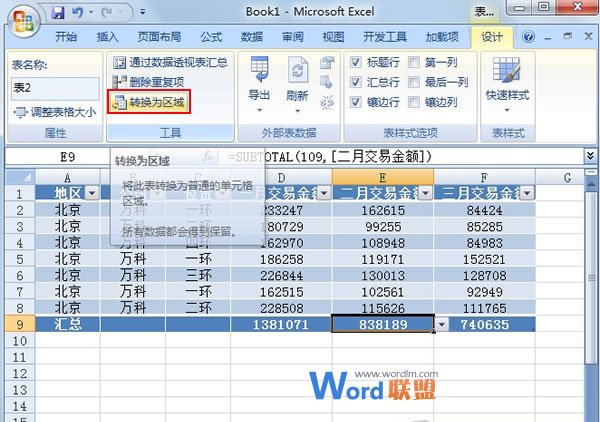Viewport: 600px width, 422px height.
Task: Toggle the 标题行 header row checkbox
Action: click(x=355, y=62)
